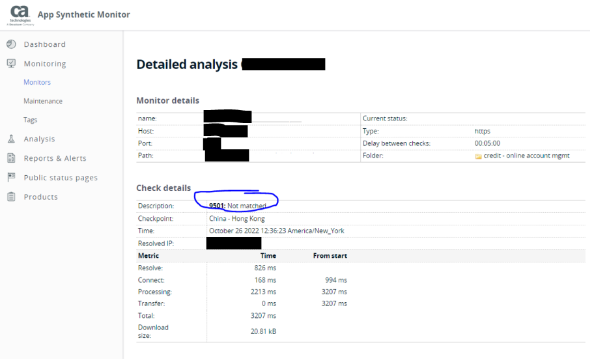Image resolution: width=594 pixels, height=364 pixels.
Task: Click the Analysis flask icon
Action: pos(11,139)
